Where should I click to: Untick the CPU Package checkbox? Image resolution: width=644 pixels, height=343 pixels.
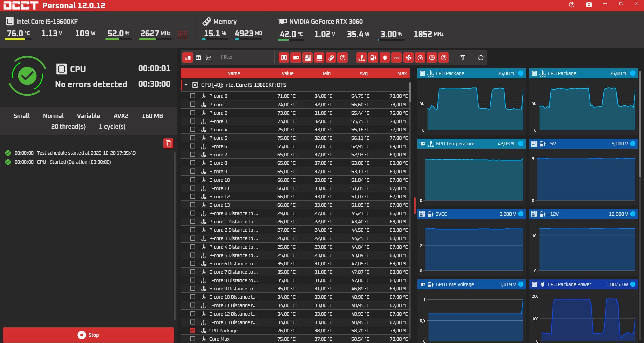click(x=193, y=330)
